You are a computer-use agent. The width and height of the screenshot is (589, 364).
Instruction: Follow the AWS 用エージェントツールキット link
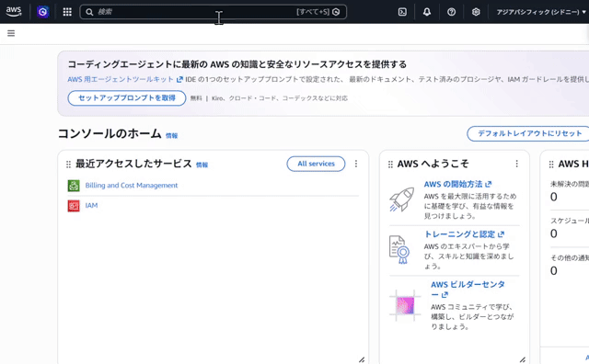(x=125, y=79)
